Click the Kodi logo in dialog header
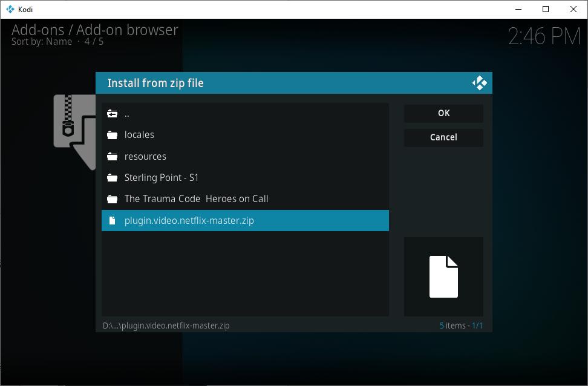Viewport: 588px width, 386px height. pyautogui.click(x=479, y=83)
